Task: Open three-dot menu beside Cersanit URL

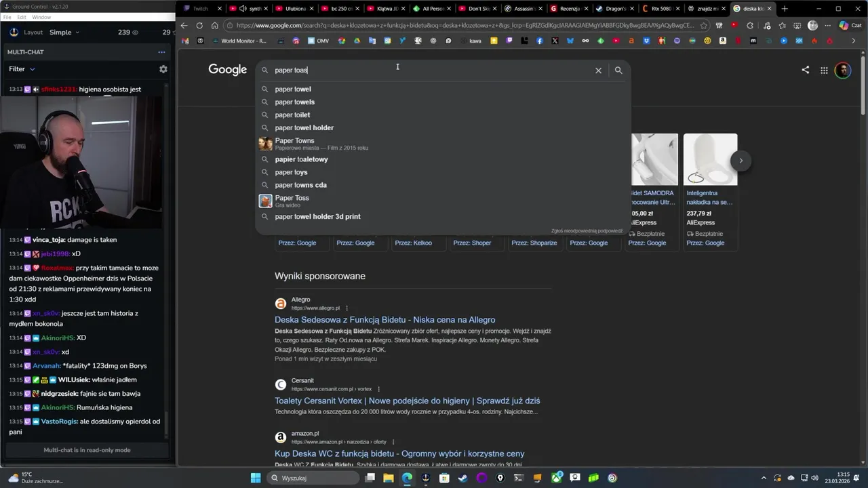Action: point(378,389)
